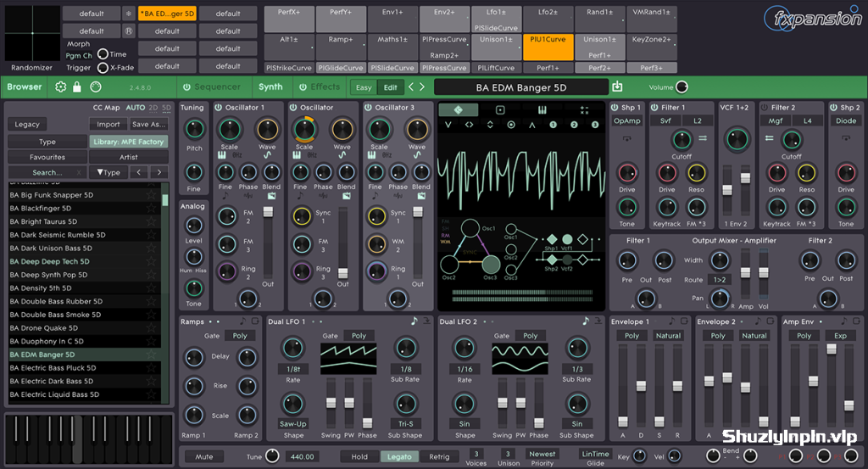
Task: Open the LinTime glide dropdown
Action: click(596, 454)
